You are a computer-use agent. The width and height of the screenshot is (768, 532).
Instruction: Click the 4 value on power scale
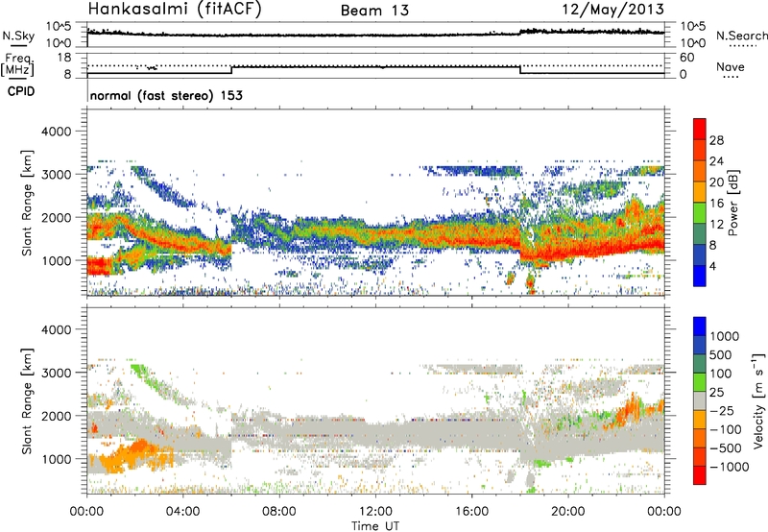(712, 266)
